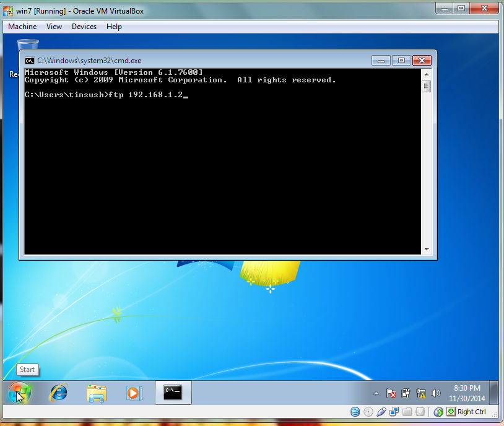Select the cmd.exe taskbar button

(173, 393)
